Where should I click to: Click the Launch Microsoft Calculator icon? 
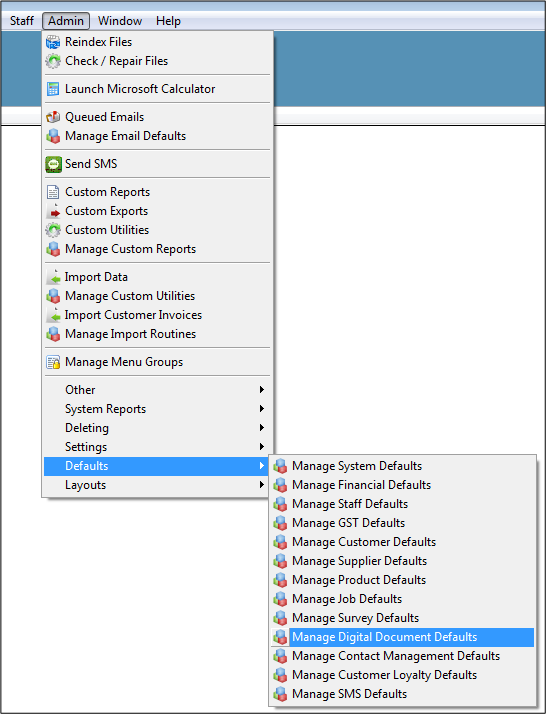(x=53, y=89)
